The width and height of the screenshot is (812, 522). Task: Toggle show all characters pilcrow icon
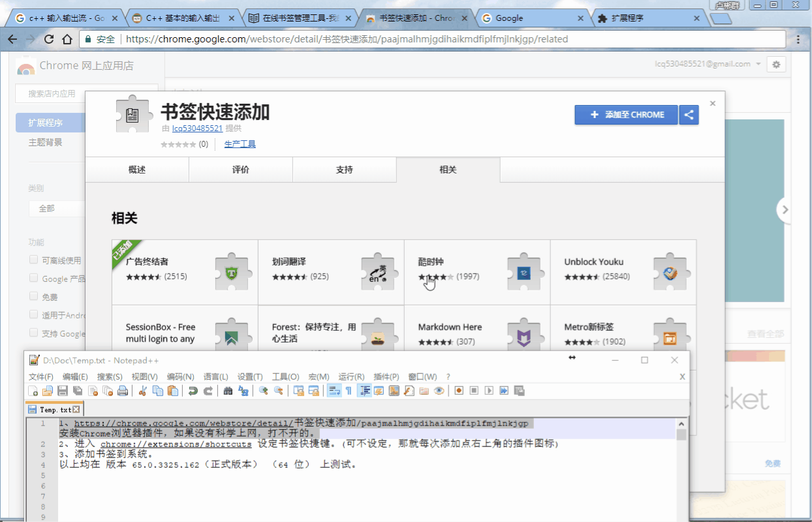[x=349, y=391]
